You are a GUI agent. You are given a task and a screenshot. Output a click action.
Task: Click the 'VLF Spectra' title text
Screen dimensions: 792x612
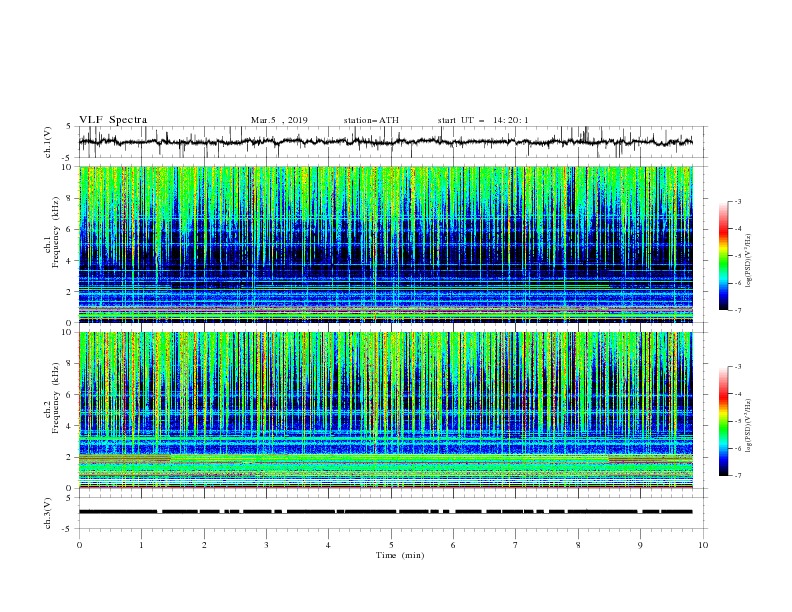point(113,120)
